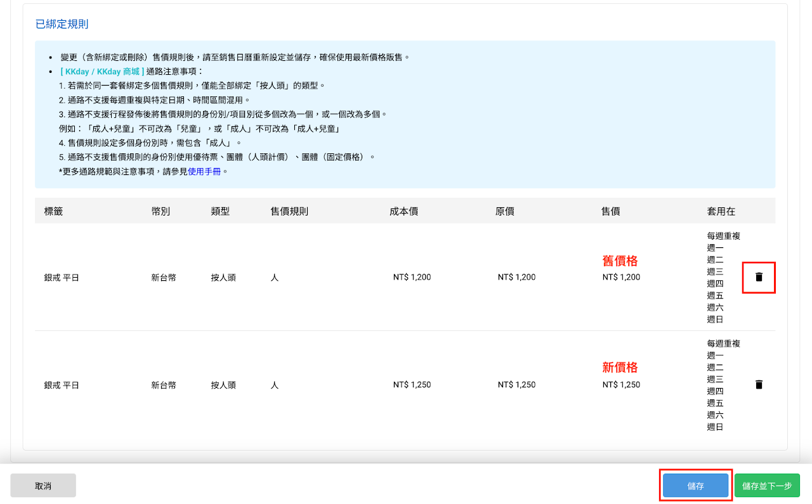Click the 幣別 column header

point(160,211)
